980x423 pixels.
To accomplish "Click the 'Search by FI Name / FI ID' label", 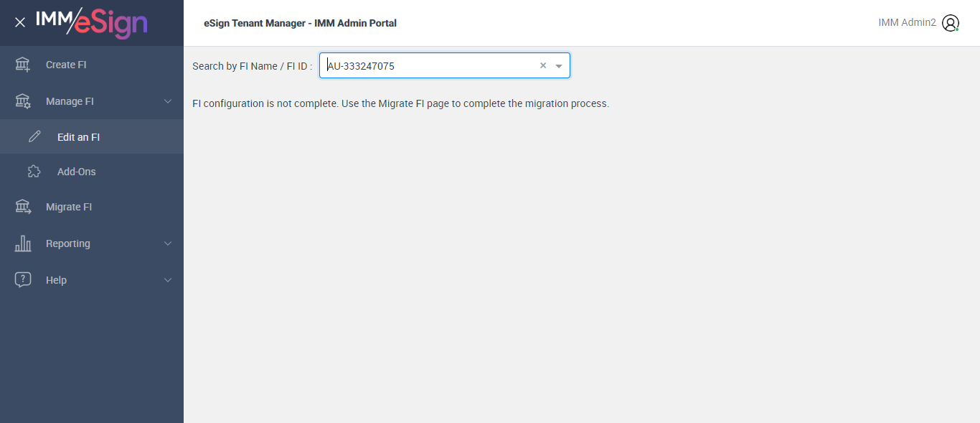I will (253, 66).
